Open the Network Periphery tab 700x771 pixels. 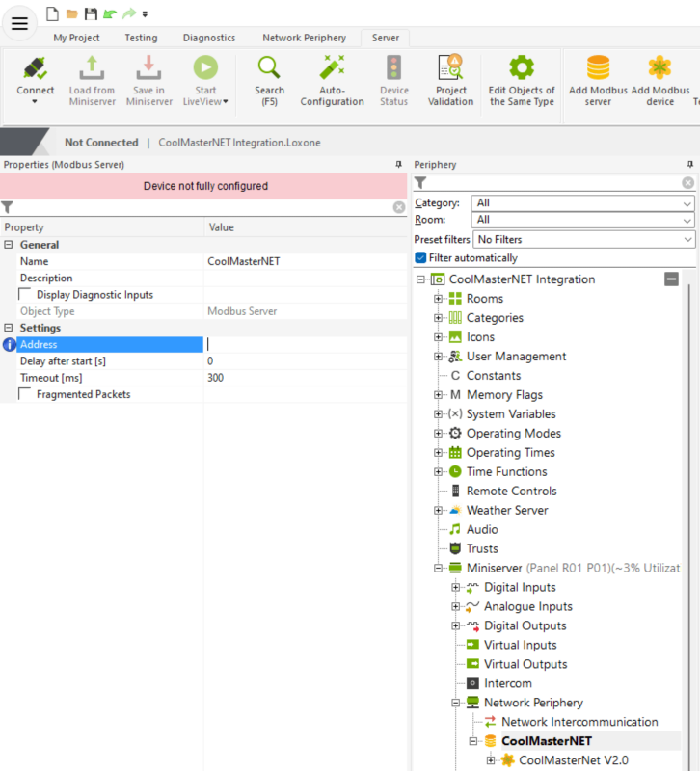(x=304, y=38)
